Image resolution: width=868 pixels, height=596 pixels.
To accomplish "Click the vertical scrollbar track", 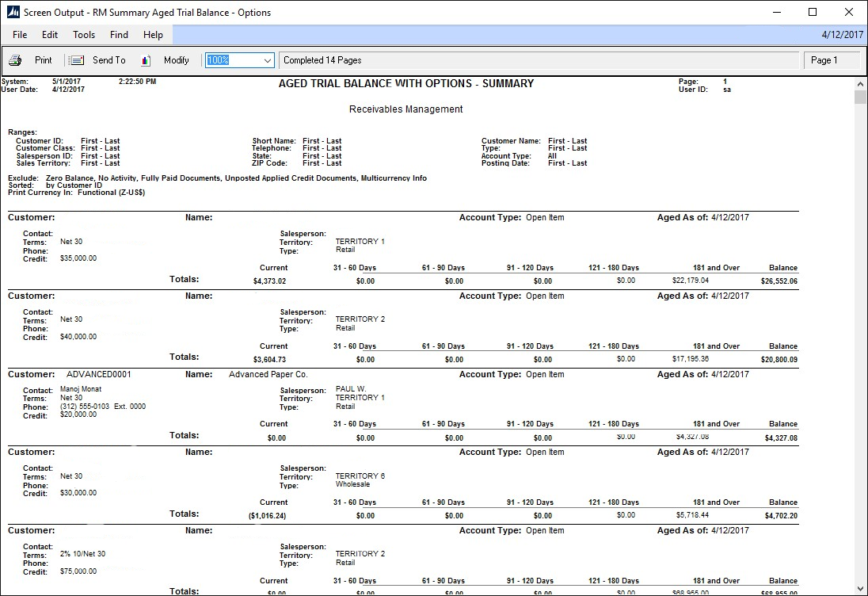I will (x=860, y=317).
